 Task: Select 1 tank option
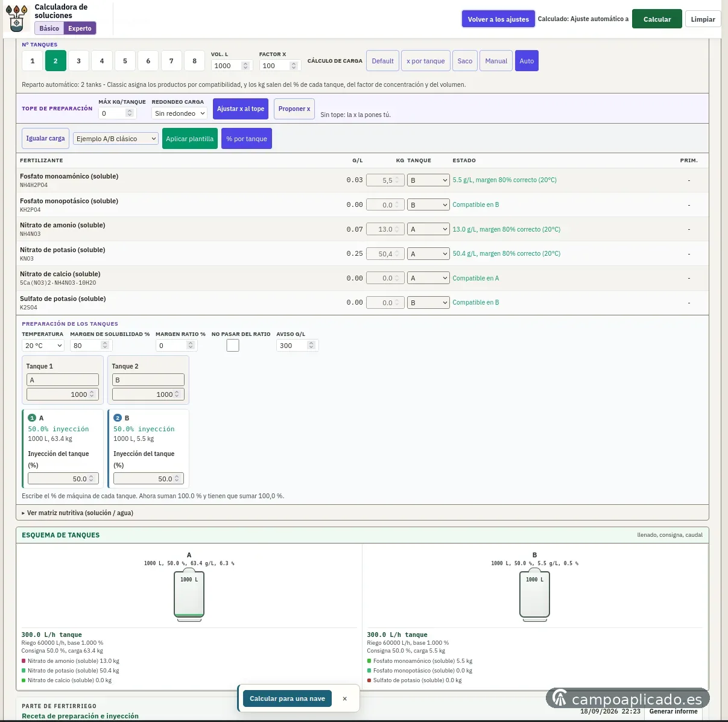[33, 61]
